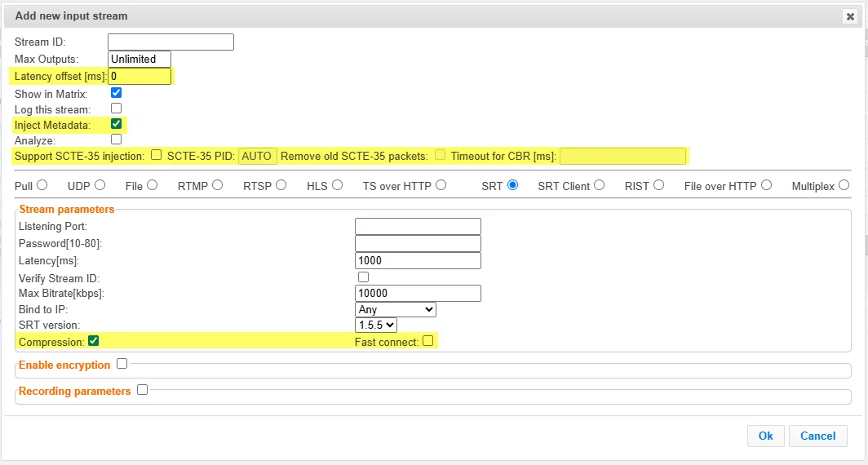Click the Latency[ms] field showing 1000
The width and height of the screenshot is (868, 465).
(x=418, y=261)
